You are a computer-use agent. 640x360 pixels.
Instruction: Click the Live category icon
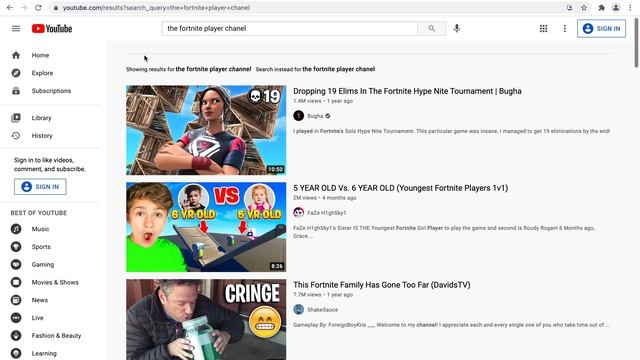coord(16,318)
